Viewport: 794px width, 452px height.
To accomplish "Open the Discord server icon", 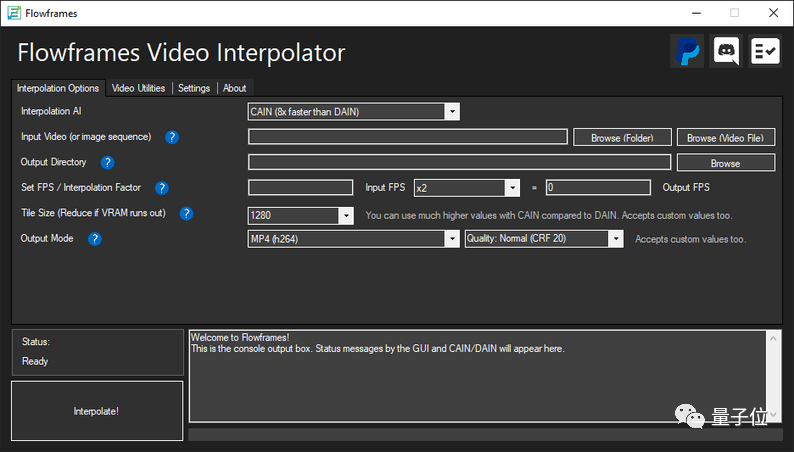I will pyautogui.click(x=726, y=51).
